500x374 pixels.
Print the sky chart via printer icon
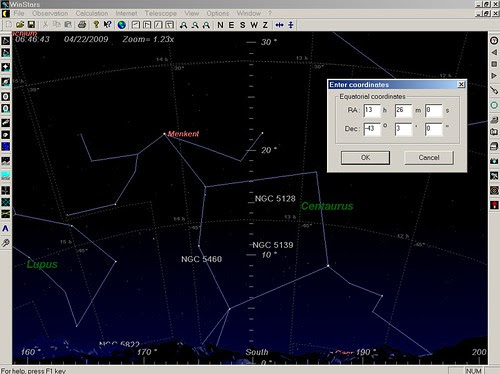pyautogui.click(x=82, y=25)
